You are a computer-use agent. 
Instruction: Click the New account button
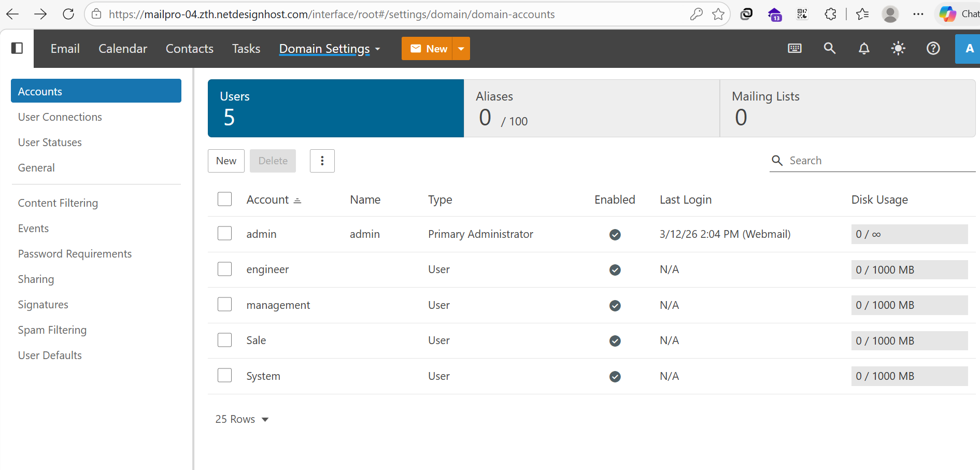[x=226, y=161]
